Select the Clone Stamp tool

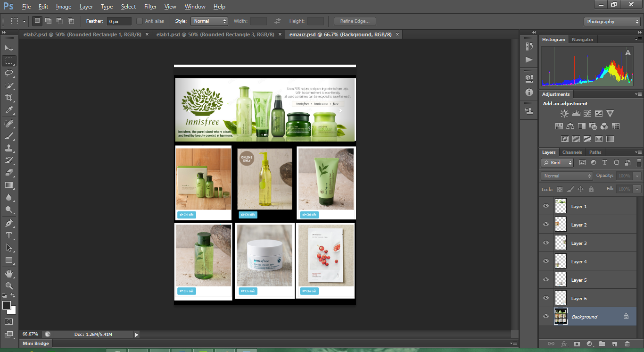tap(9, 148)
